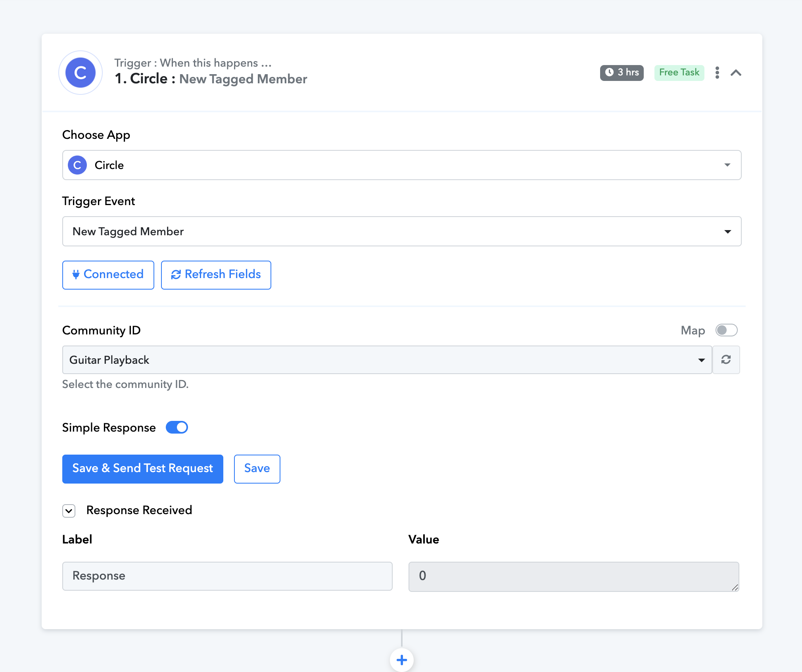The image size is (802, 672).
Task: Open the three-dot step options menu
Action: [x=717, y=73]
